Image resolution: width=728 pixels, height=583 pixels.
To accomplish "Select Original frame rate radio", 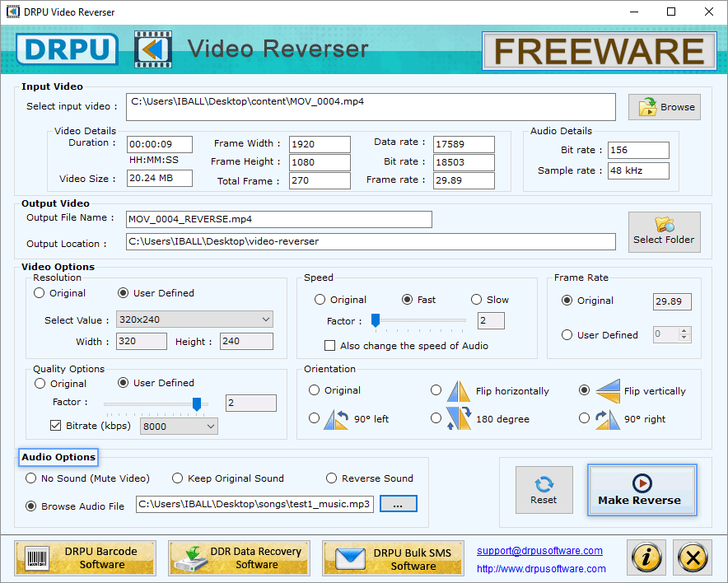I will click(x=567, y=301).
